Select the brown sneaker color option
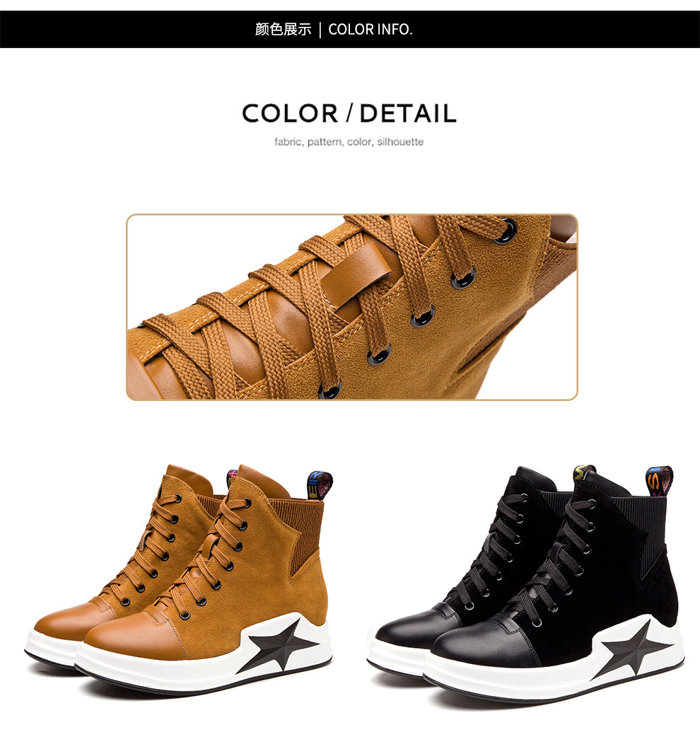This screenshot has width=700, height=749. (x=180, y=576)
